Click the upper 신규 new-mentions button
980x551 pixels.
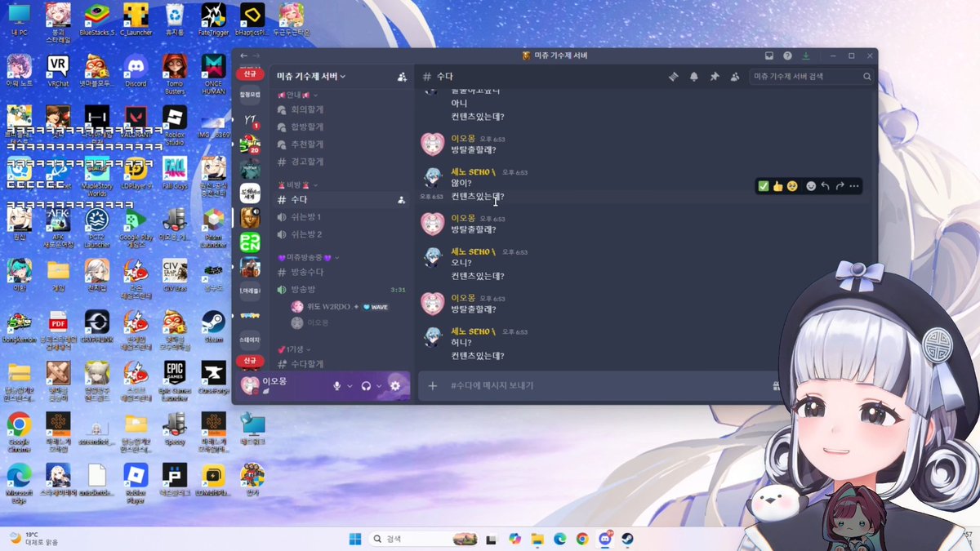pos(249,73)
